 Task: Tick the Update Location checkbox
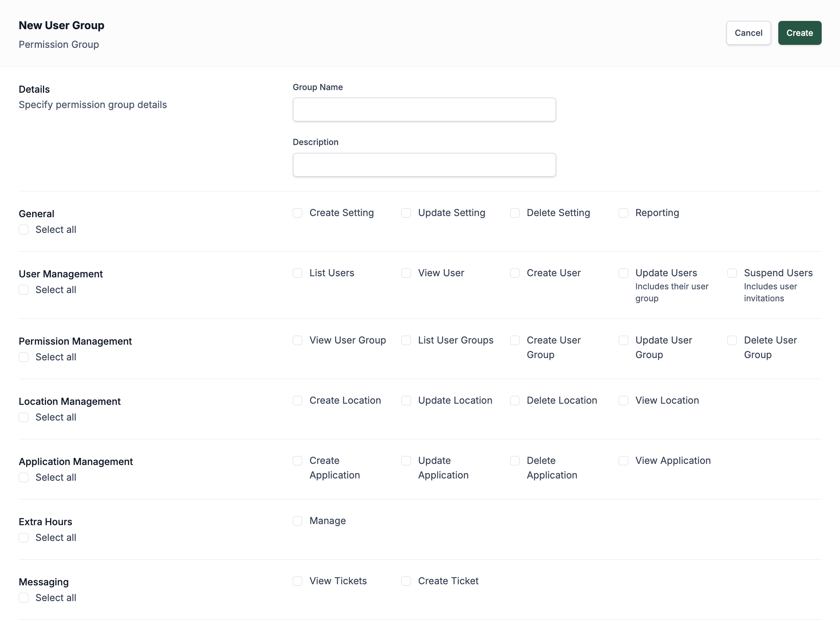[406, 401]
